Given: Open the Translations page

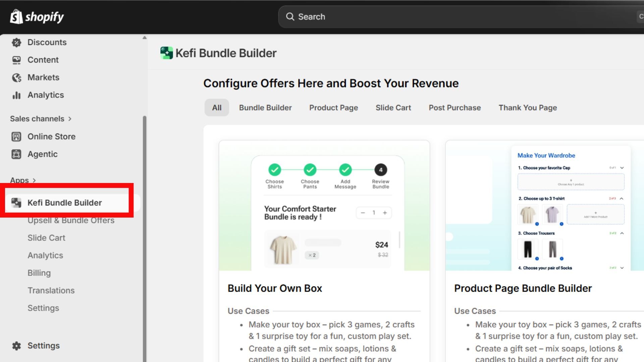Looking at the screenshot, I should pyautogui.click(x=51, y=291).
